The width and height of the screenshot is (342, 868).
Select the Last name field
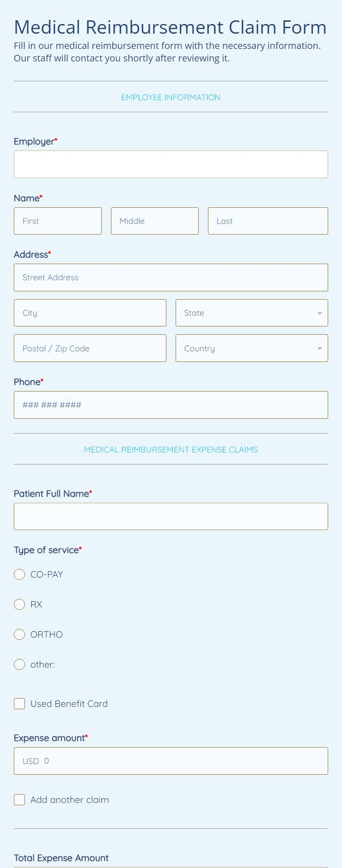click(x=268, y=221)
